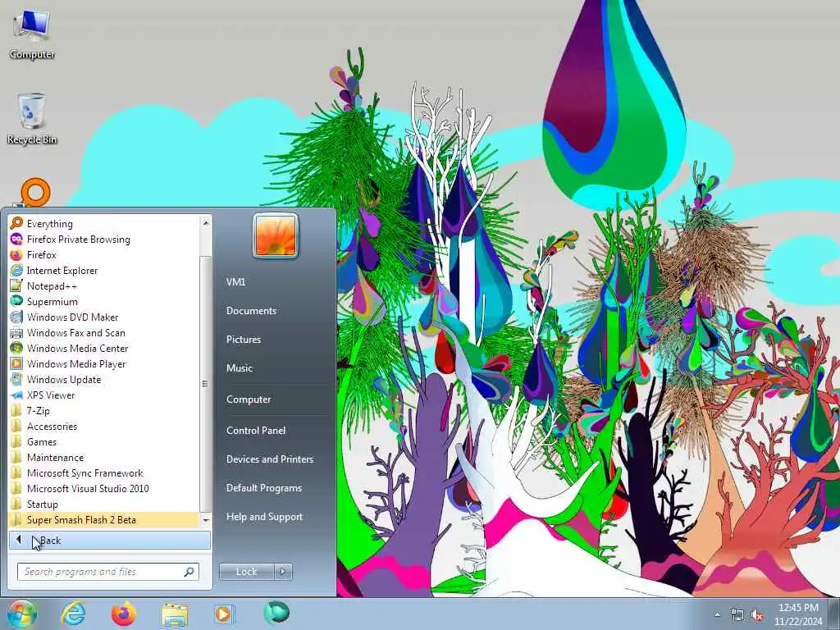This screenshot has width=840, height=630.
Task: Show hidden tray icons arrow
Action: (x=717, y=615)
